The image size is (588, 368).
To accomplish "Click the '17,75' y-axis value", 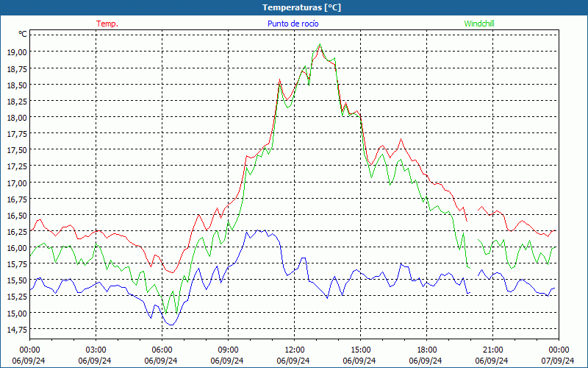I will (17, 134).
